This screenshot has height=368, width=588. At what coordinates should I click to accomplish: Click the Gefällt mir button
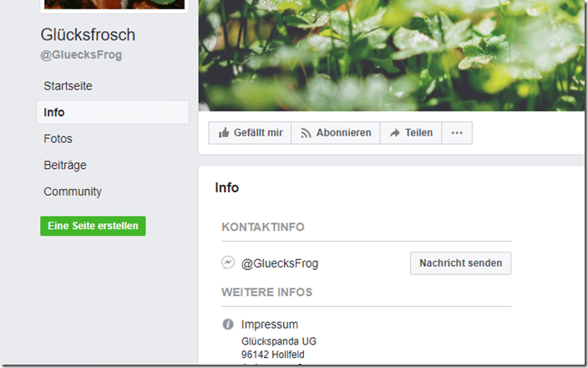click(250, 132)
